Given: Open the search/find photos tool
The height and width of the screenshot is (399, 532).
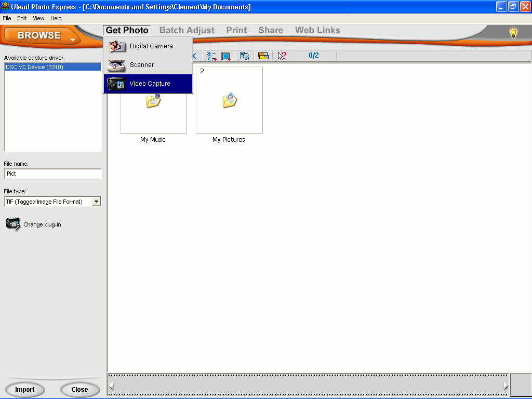Looking at the screenshot, I should (245, 56).
